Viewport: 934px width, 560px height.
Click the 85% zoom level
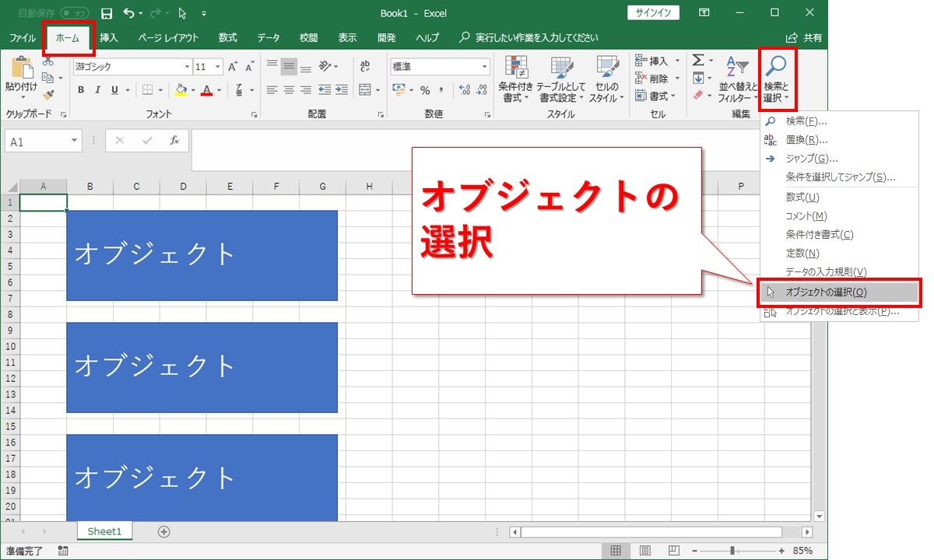tap(802, 551)
